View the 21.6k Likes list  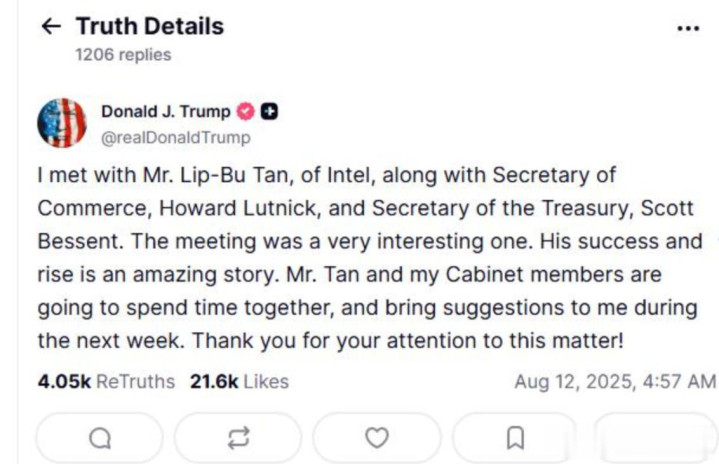(x=239, y=381)
